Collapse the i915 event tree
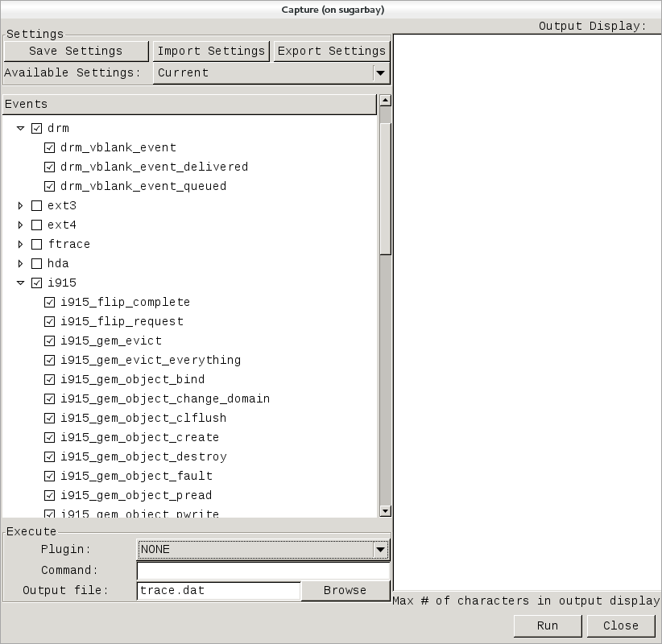 tap(20, 283)
